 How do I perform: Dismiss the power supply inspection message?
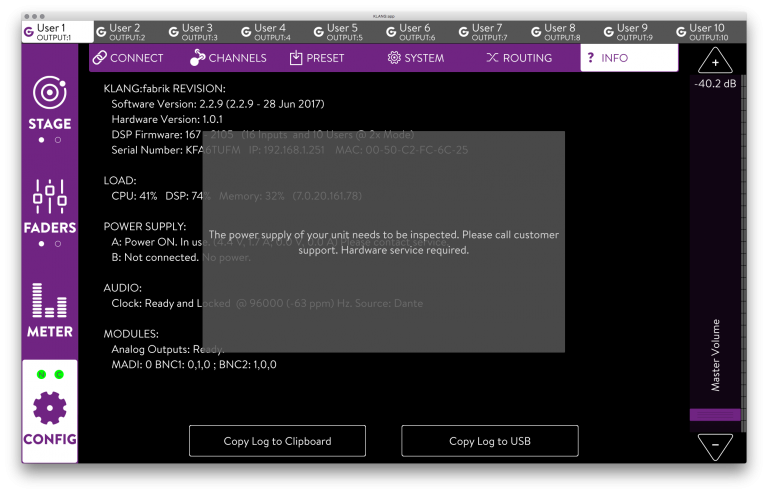coord(384,242)
